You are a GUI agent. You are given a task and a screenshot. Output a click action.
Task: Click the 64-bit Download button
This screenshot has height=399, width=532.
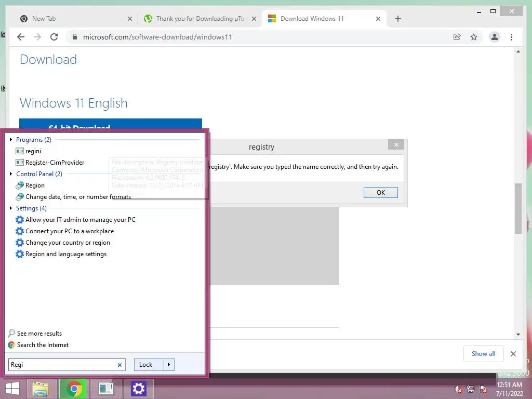(x=111, y=124)
